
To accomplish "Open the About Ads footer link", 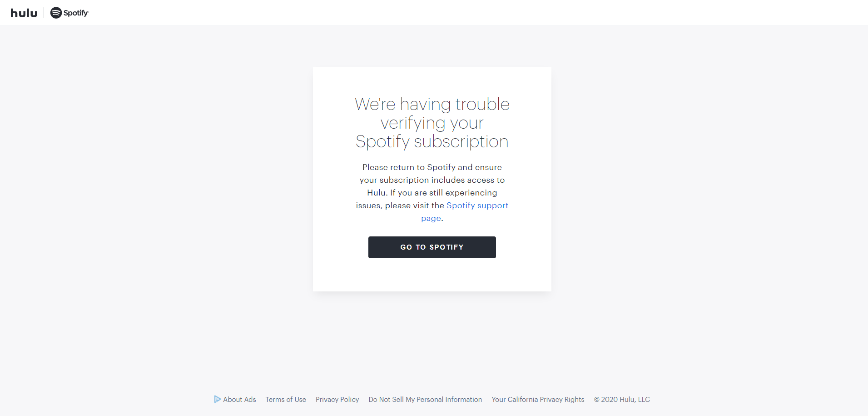I will 239,400.
